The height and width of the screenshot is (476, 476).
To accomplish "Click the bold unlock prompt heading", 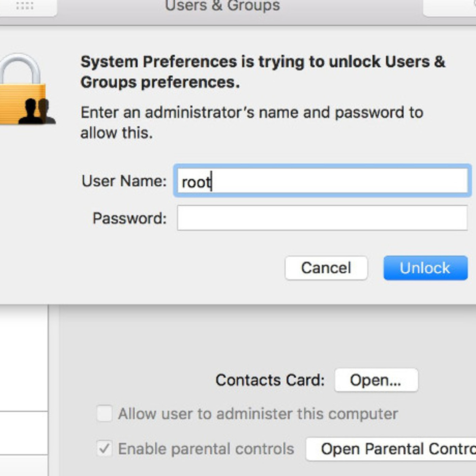I will coord(262,72).
